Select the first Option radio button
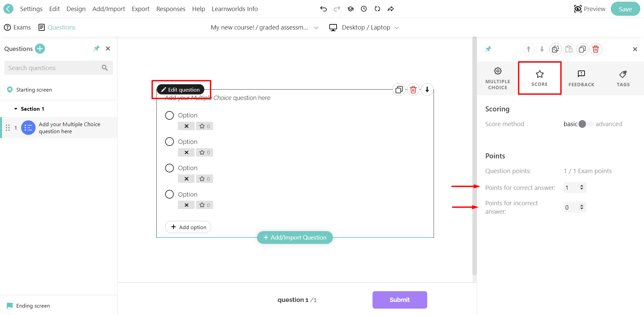The height and width of the screenshot is (315, 644). tap(169, 115)
